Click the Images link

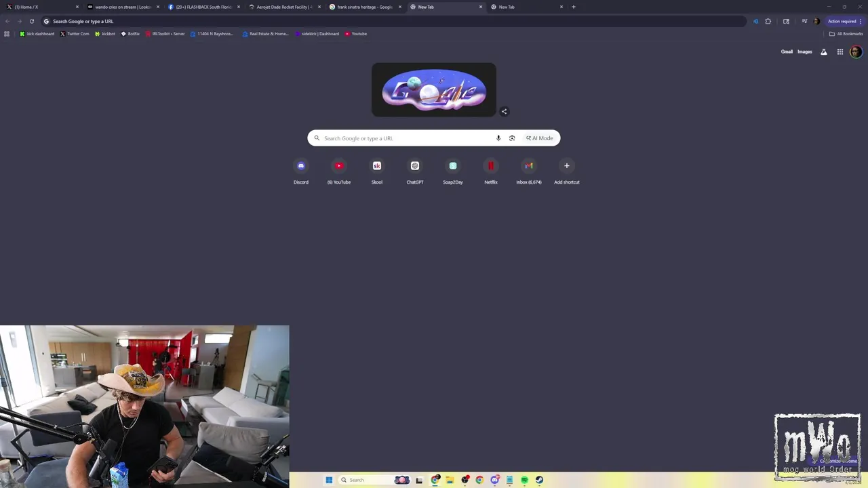pos(805,52)
